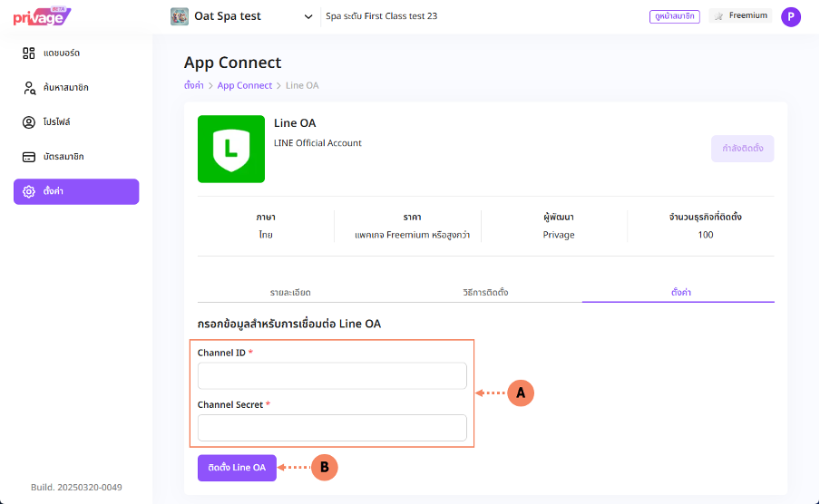
Task: Click the settings gear icon
Action: (29, 192)
